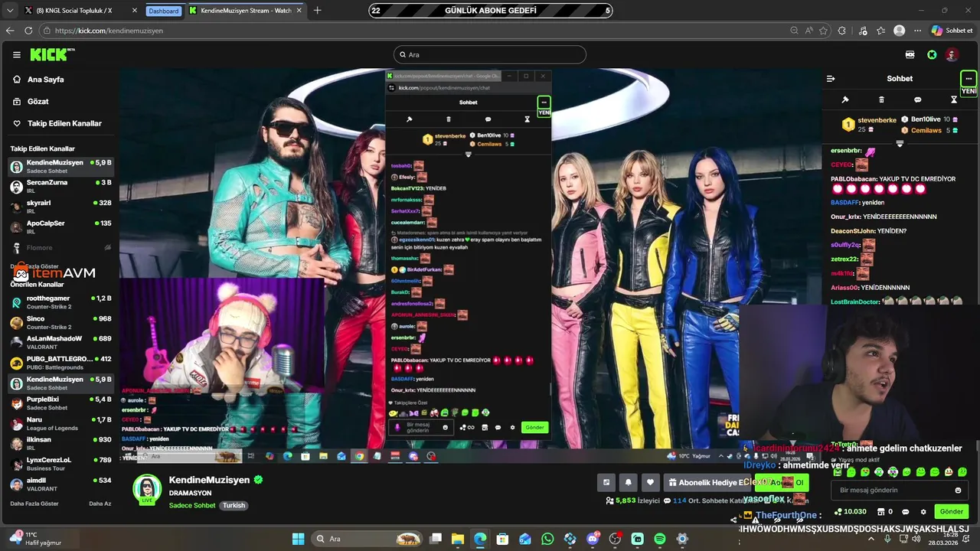Open Naru League of Legends channel
980x551 pixels.
60,424
